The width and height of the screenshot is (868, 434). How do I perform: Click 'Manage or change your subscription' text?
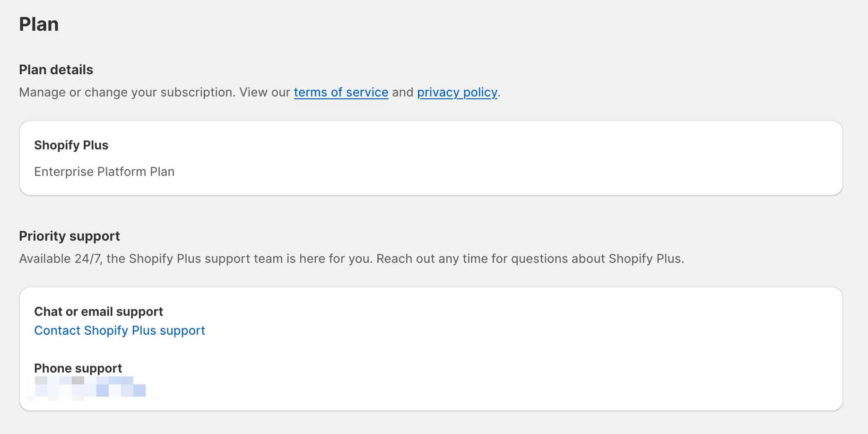coord(127,92)
